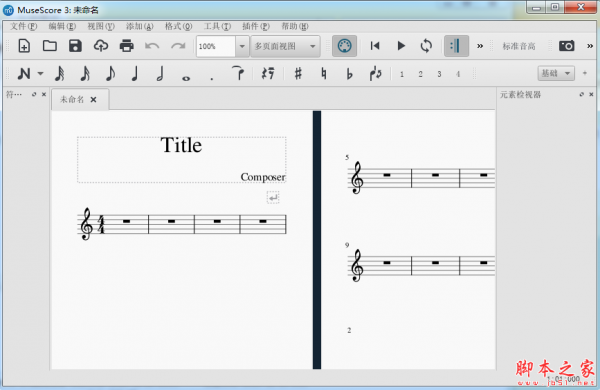Open the page view mode dropdown
Image resolution: width=600 pixels, height=390 pixels.
click(285, 46)
